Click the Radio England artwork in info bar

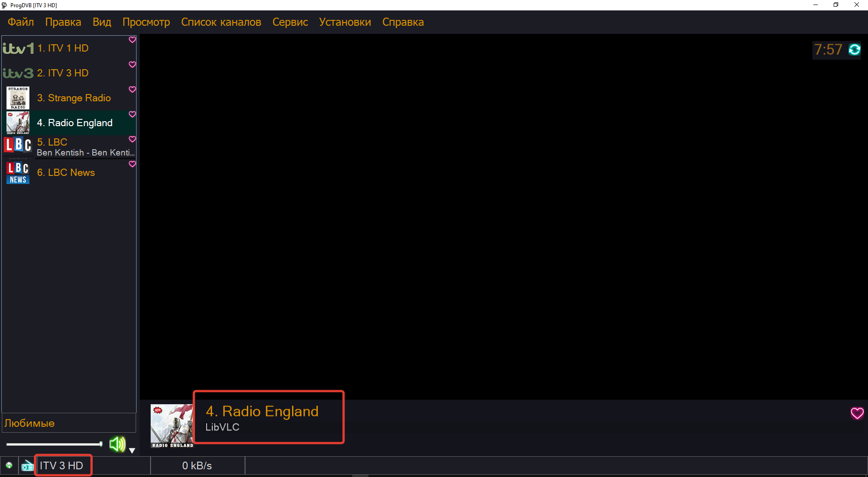point(172,425)
